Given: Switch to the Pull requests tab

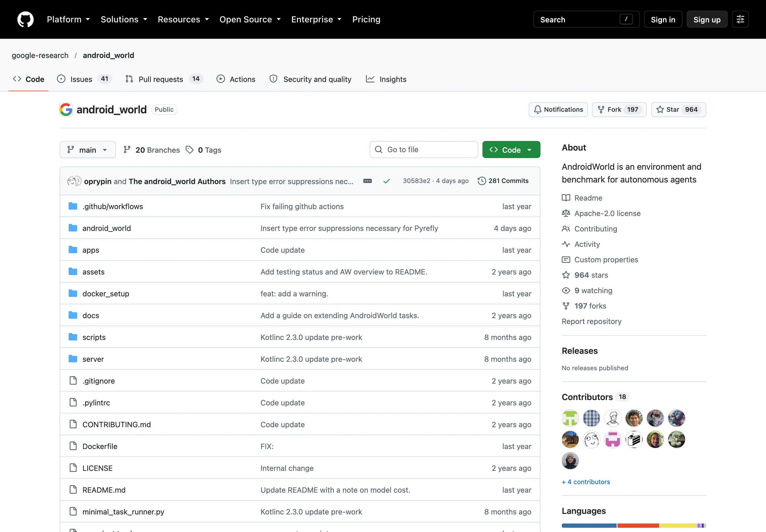Looking at the screenshot, I should (164, 79).
